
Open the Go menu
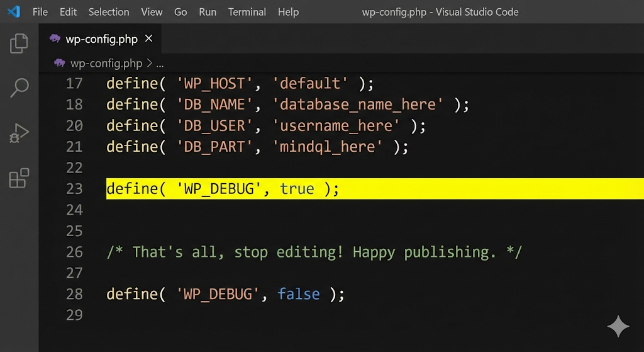(x=180, y=12)
